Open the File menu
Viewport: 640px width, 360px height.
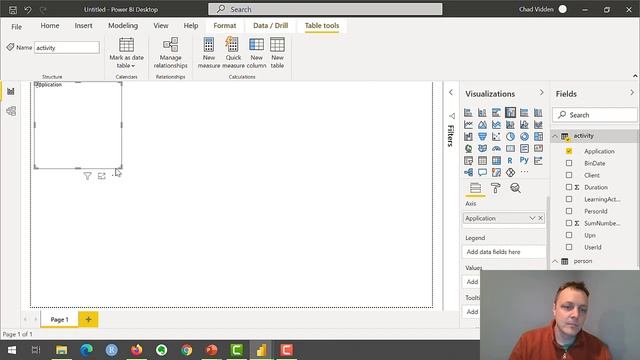pyautogui.click(x=16, y=27)
